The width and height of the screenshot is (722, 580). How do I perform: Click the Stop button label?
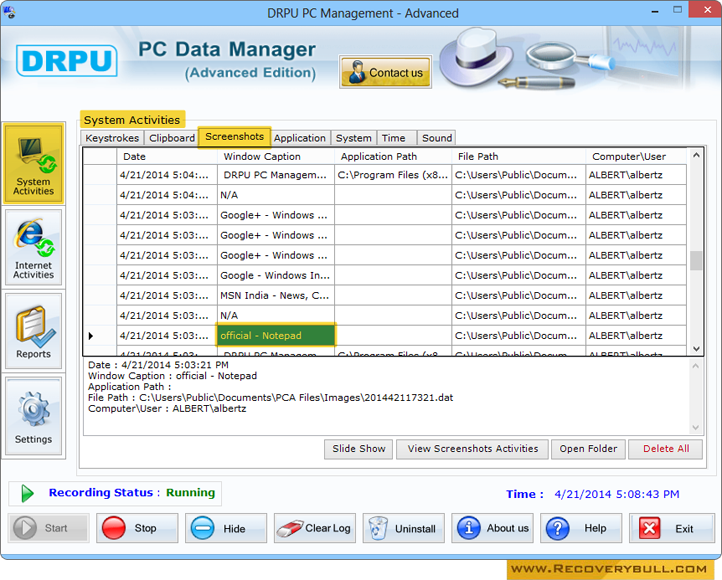point(146,528)
